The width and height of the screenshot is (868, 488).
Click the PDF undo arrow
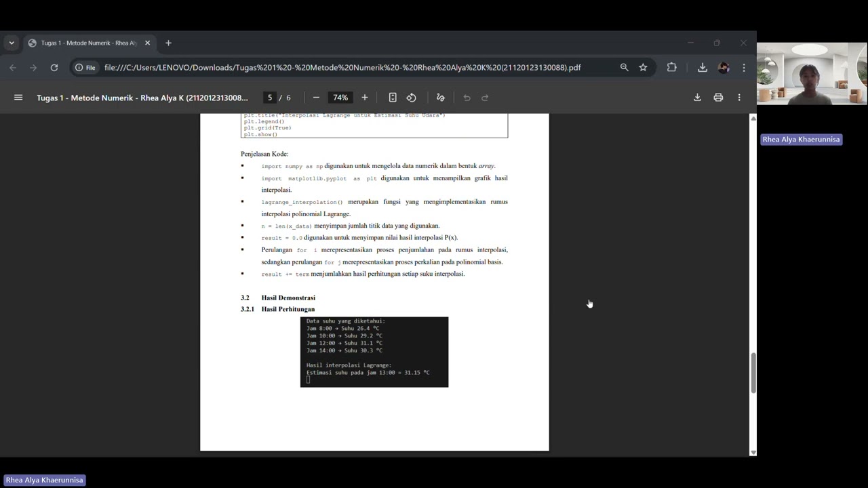[467, 98]
